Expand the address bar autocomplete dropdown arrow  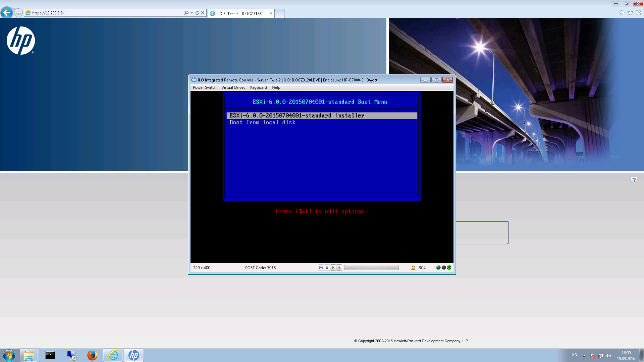pos(192,13)
